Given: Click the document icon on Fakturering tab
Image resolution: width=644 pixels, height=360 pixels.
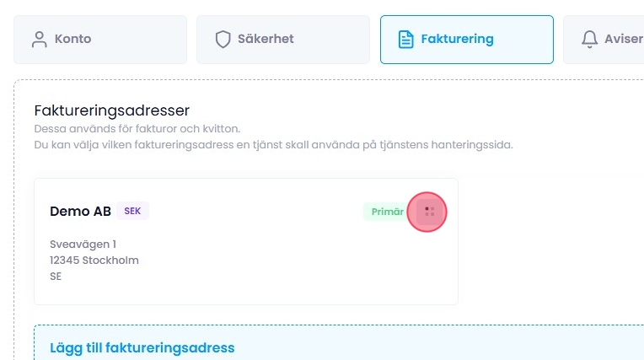Looking at the screenshot, I should click(405, 39).
